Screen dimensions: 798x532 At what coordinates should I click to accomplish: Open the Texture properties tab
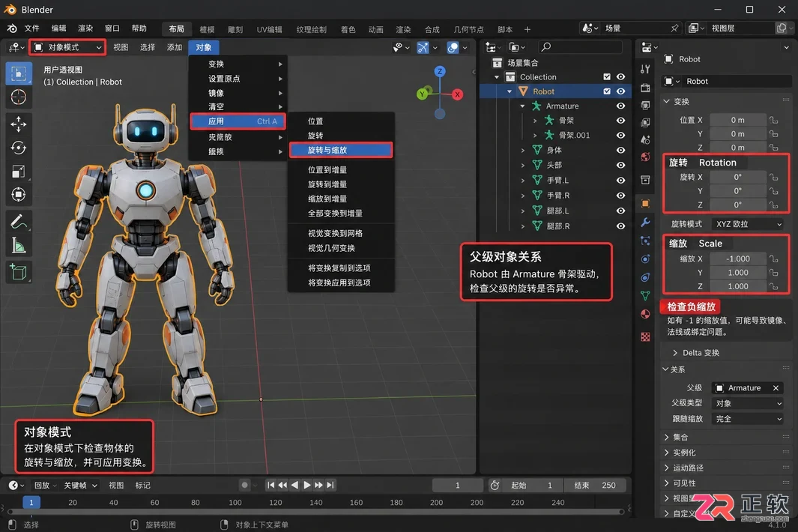tap(645, 337)
